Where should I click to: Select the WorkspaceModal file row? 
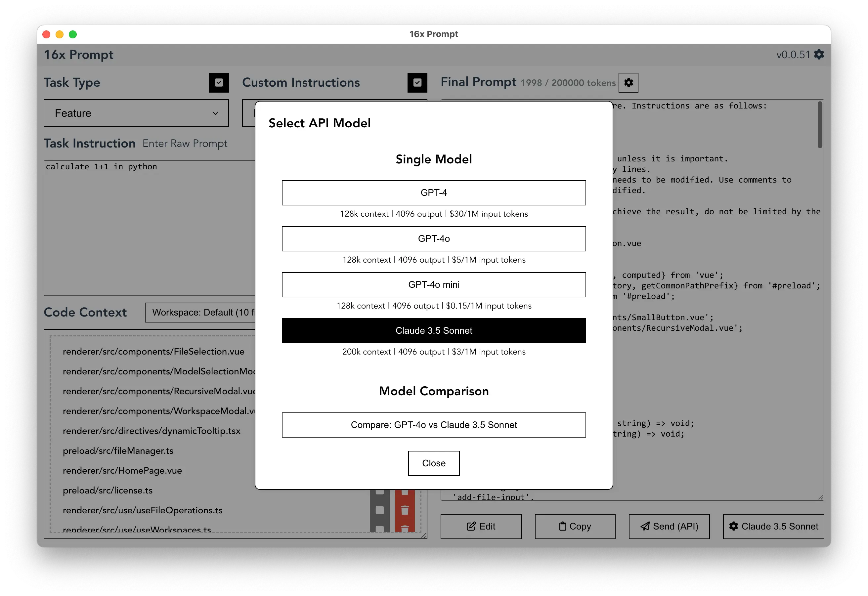point(159,411)
